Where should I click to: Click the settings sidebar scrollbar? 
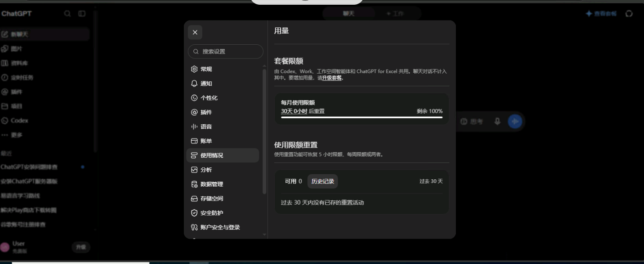pyautogui.click(x=264, y=131)
